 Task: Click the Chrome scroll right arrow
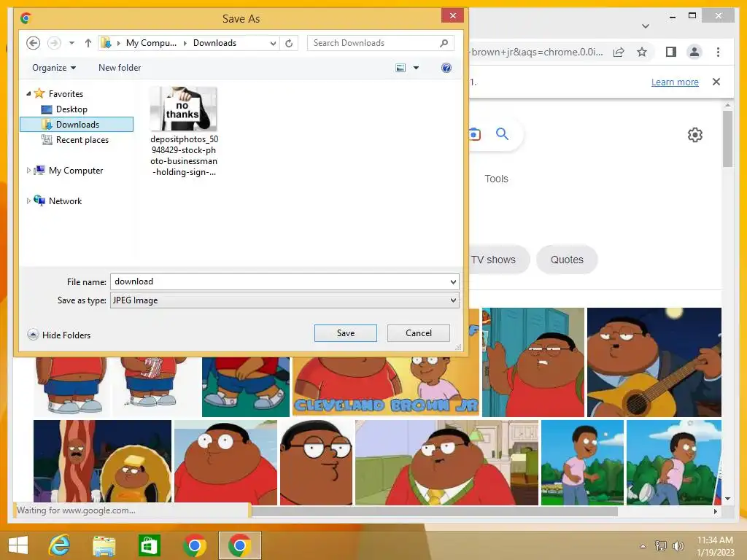tap(715, 511)
